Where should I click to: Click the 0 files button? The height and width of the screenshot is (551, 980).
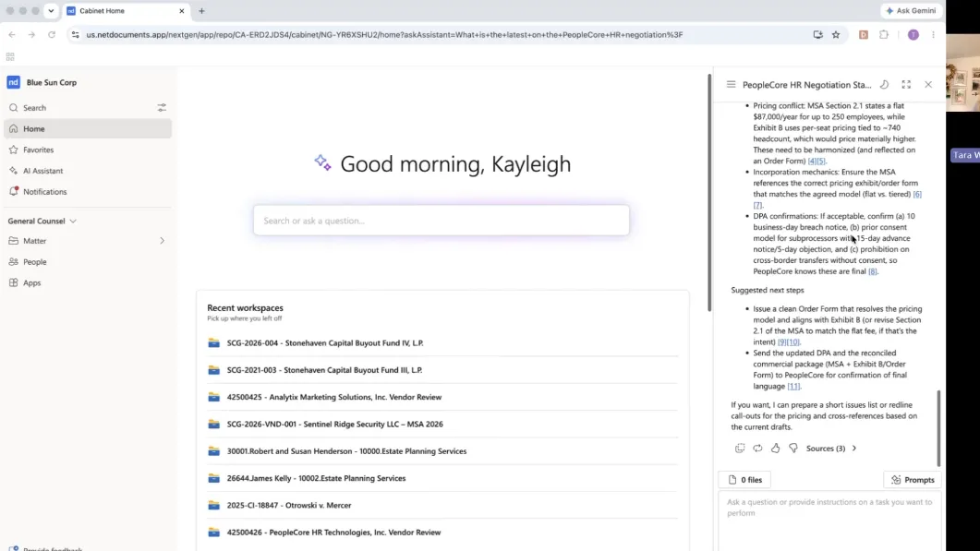point(745,480)
